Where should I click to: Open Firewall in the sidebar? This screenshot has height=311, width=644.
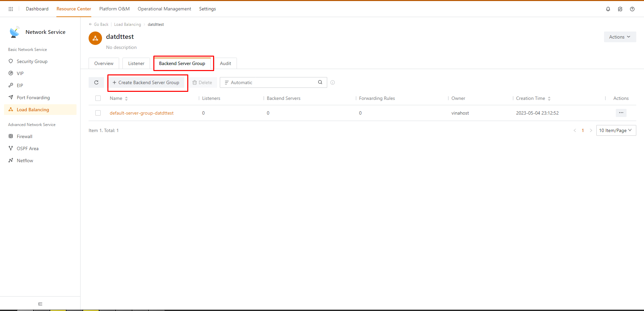[24, 136]
